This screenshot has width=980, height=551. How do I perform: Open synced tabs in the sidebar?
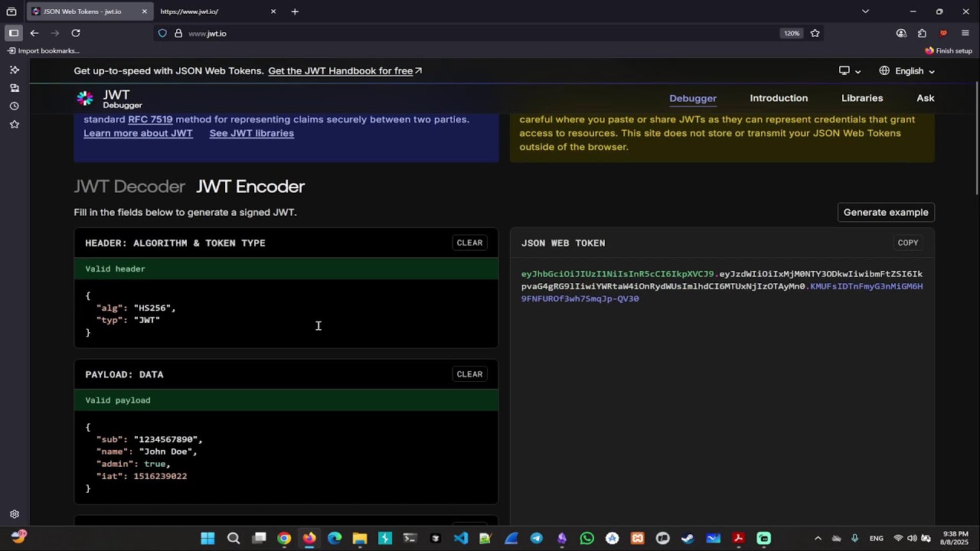(x=15, y=88)
